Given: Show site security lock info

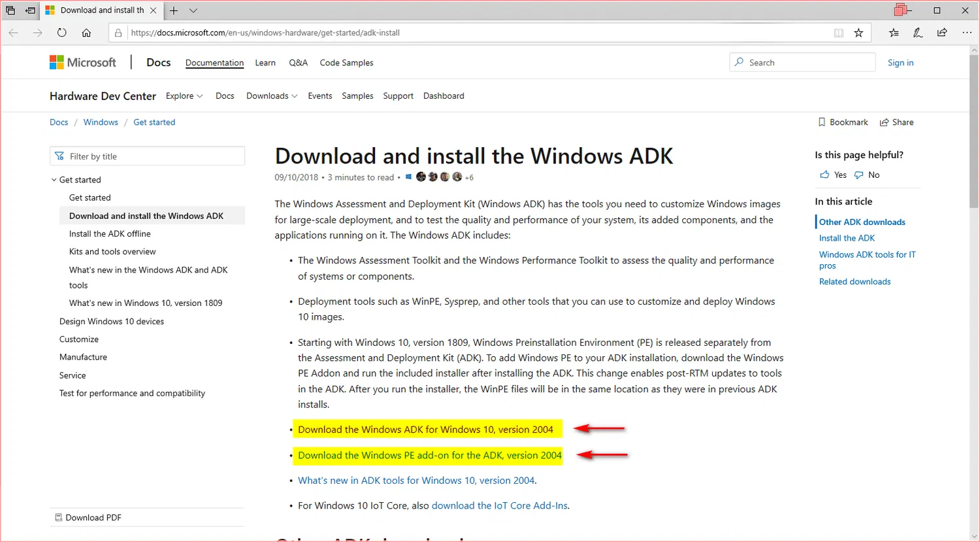Looking at the screenshot, I should tap(118, 33).
